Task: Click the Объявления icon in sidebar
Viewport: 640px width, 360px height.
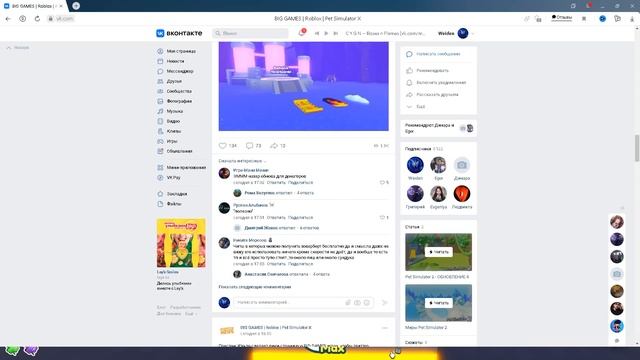Action: coord(160,151)
